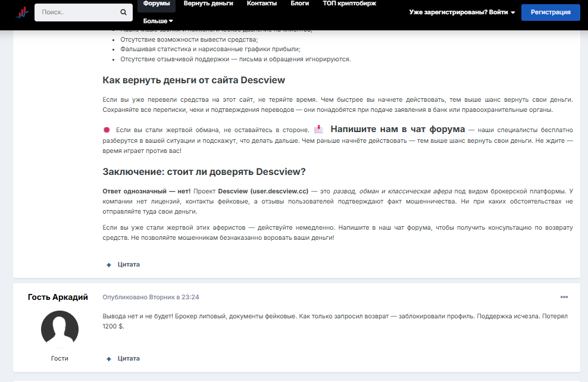Viewport: 588px width, 382px height.
Task: Open the Форумы tab
Action: coord(157,4)
